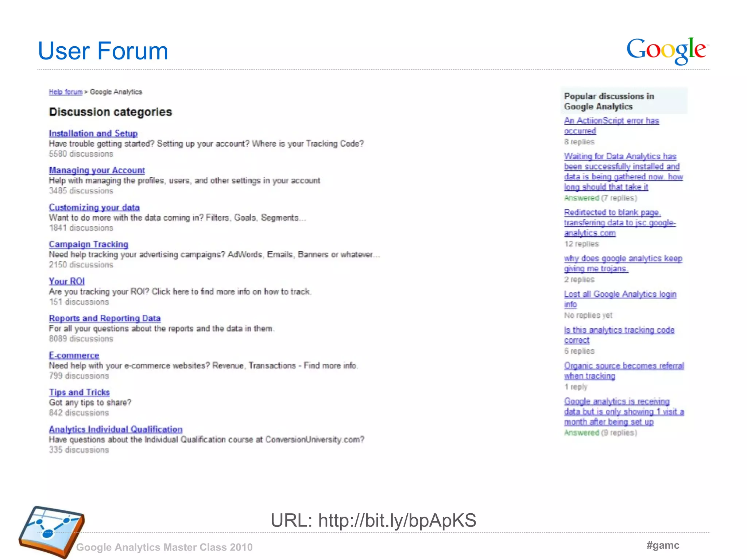
Task: Open Reports and Reporting Data category
Action: pos(105,318)
